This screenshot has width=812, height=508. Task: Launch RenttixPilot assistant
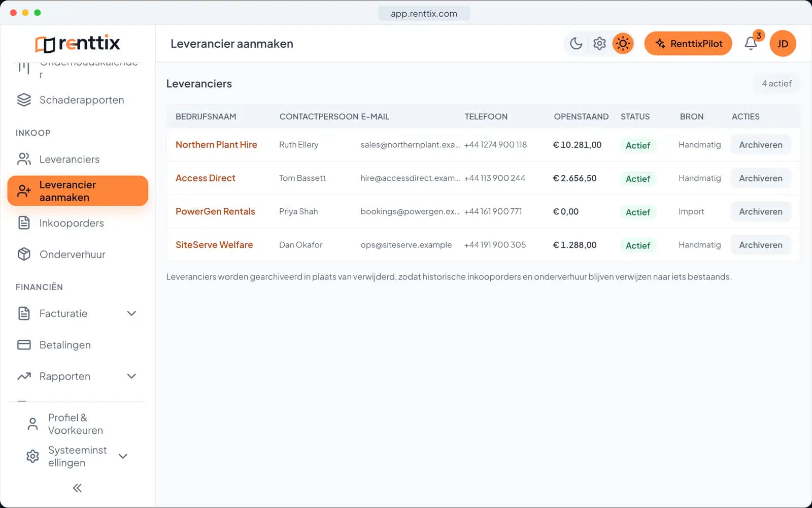688,44
